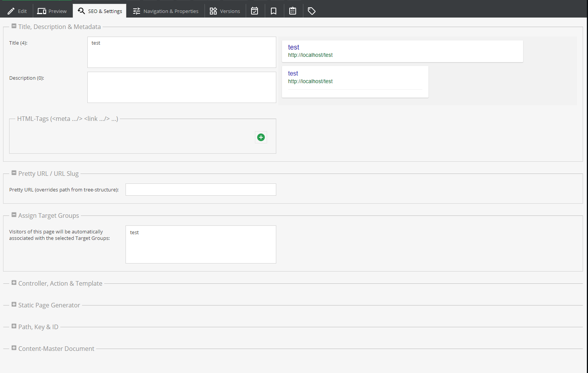This screenshot has height=373, width=588.
Task: Click the bookmark icon in the toolbar
Action: point(274,11)
